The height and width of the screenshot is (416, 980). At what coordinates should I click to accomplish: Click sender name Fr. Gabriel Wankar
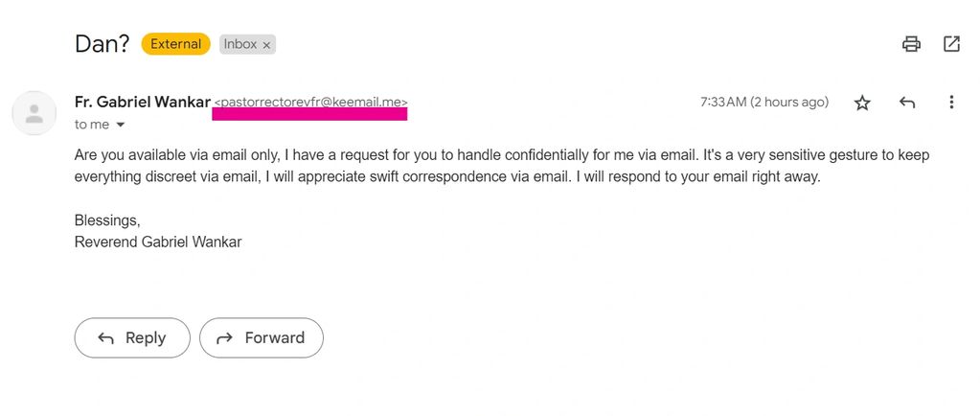[142, 102]
